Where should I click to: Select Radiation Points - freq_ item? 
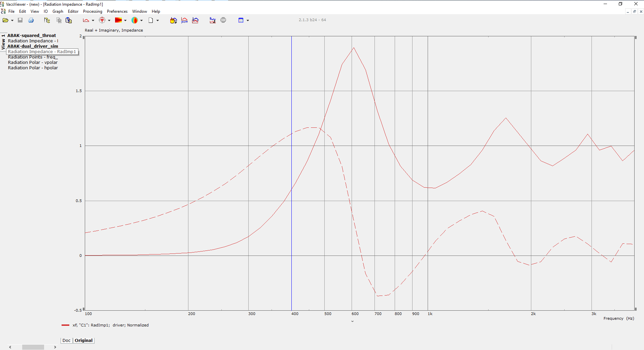point(33,57)
